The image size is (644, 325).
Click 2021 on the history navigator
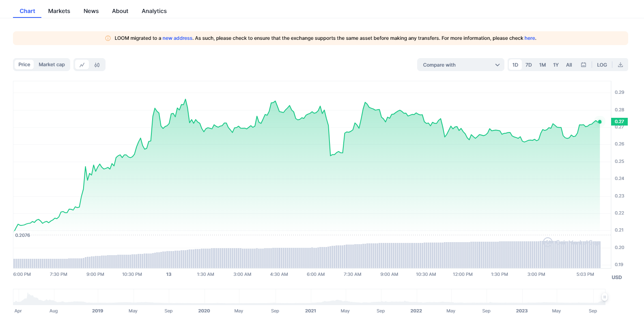tap(310, 311)
